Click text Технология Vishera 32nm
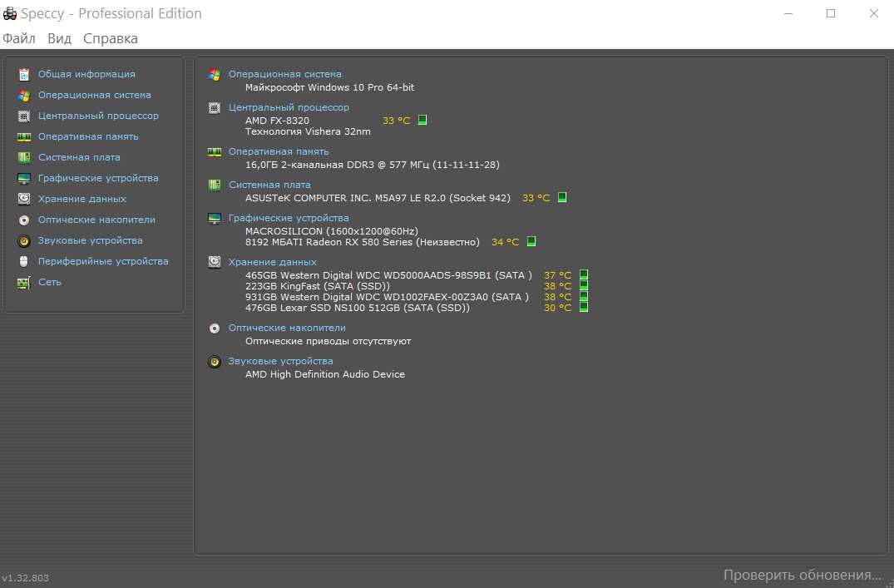 [308, 131]
